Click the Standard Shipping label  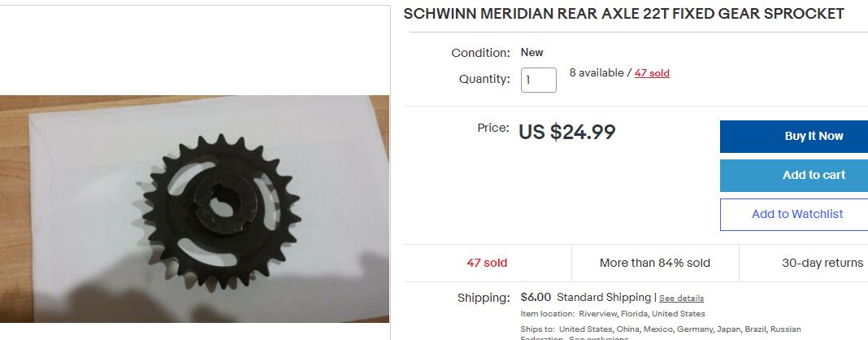(604, 298)
